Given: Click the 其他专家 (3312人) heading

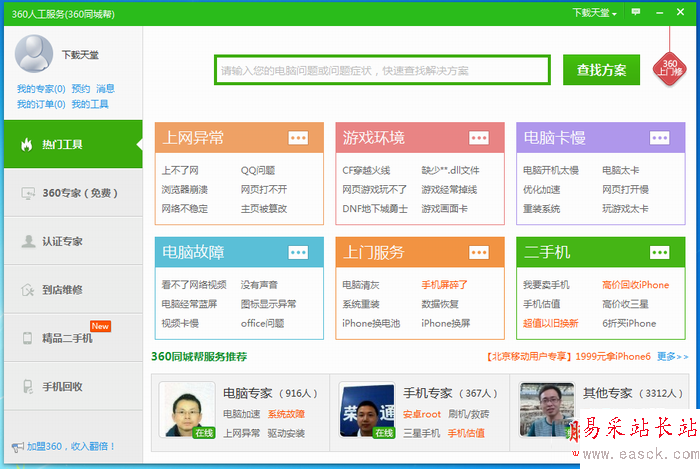Looking at the screenshot, I should [x=633, y=393].
